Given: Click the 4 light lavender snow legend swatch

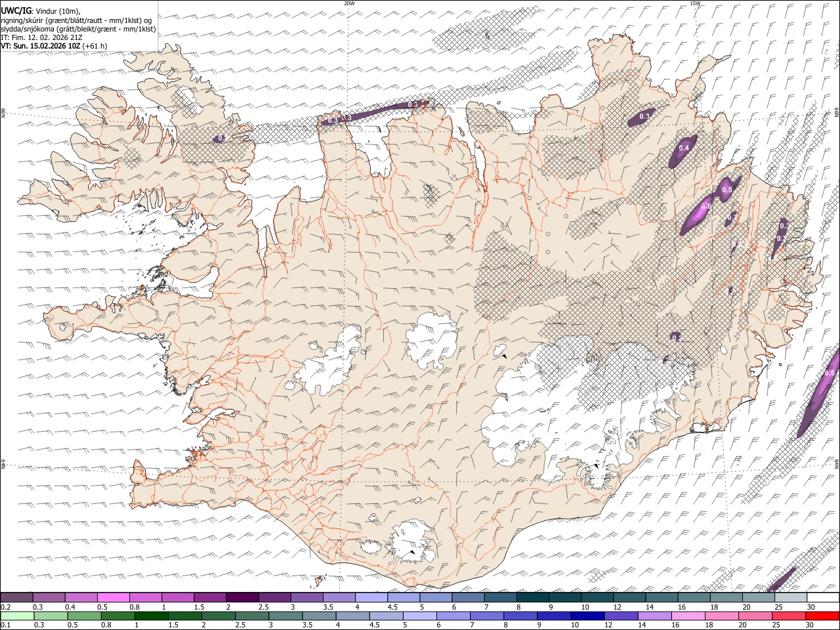Looking at the screenshot, I should point(371,597).
